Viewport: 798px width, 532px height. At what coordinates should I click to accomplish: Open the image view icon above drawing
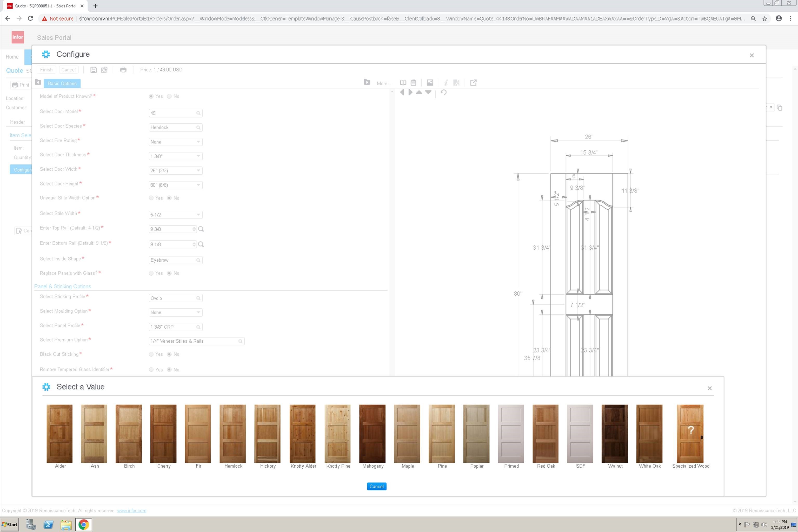pos(430,82)
